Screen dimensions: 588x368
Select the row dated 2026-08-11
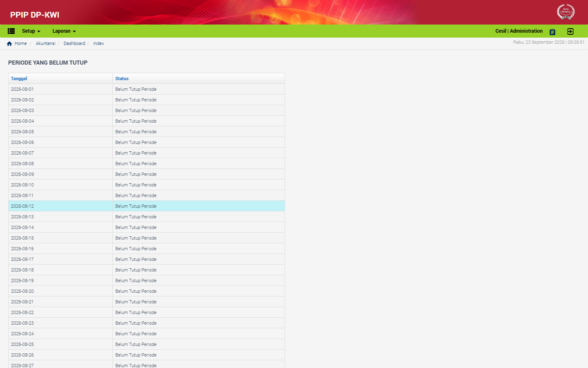pos(147,195)
